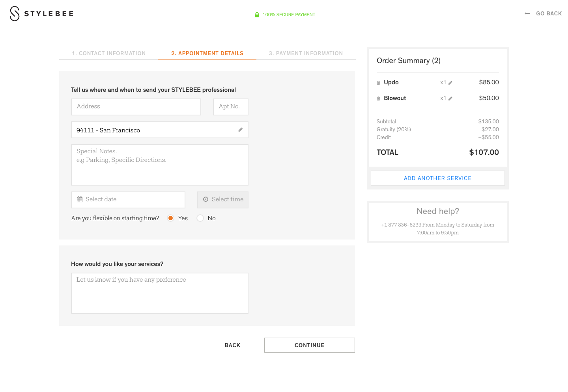The height and width of the screenshot is (392, 568).
Task: Click the clock icon in Select time
Action: [x=206, y=199]
